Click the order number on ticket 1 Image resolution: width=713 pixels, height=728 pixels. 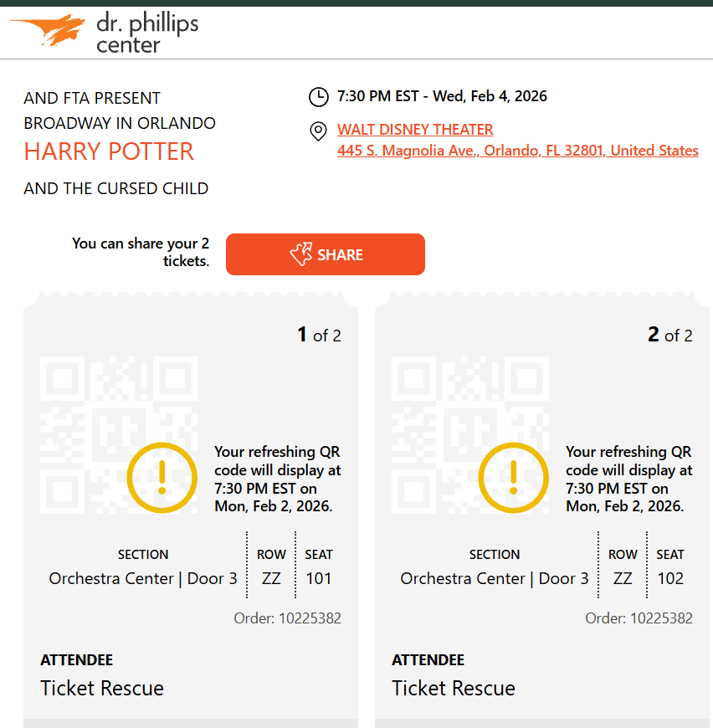point(287,618)
